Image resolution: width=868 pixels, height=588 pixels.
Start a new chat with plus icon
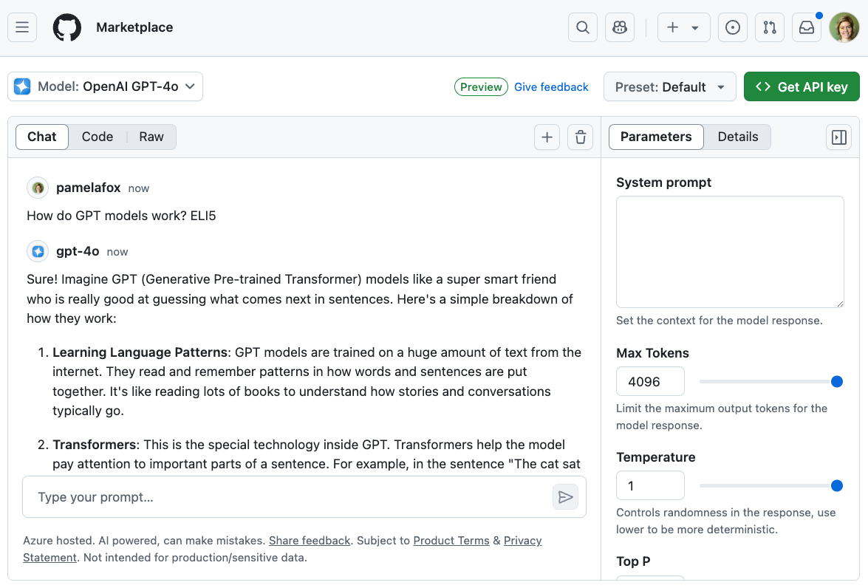(x=547, y=137)
